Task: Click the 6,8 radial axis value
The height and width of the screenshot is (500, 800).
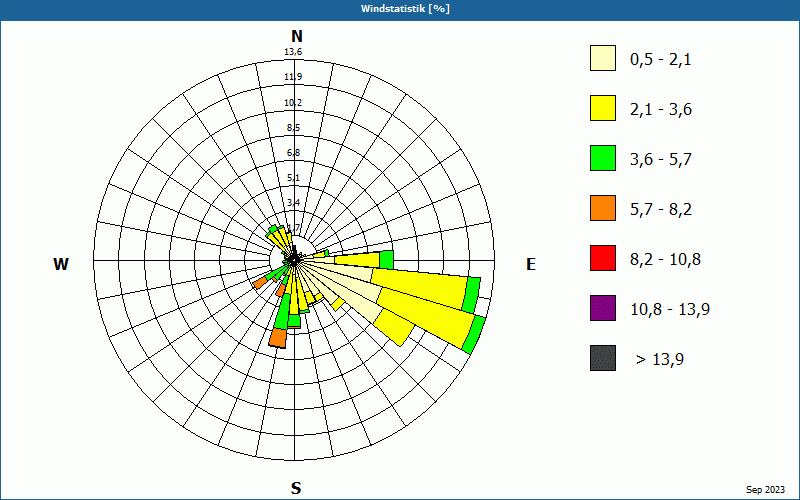Action: (x=293, y=153)
